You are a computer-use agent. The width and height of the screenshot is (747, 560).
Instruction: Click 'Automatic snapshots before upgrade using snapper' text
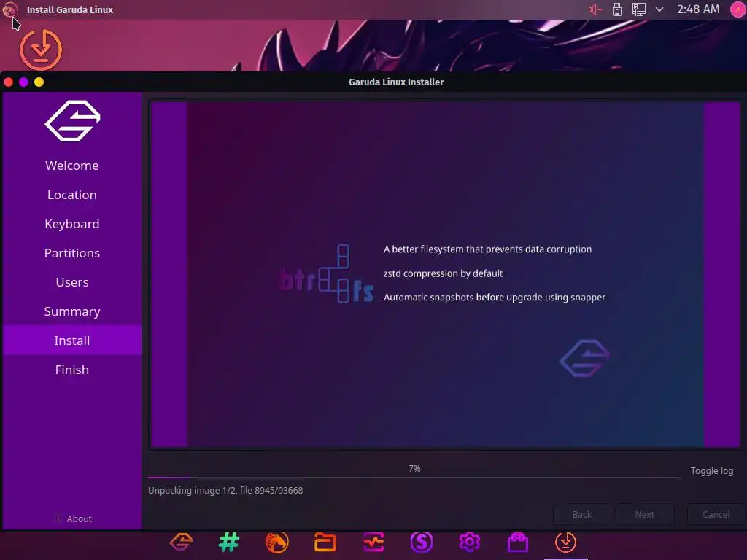(495, 297)
